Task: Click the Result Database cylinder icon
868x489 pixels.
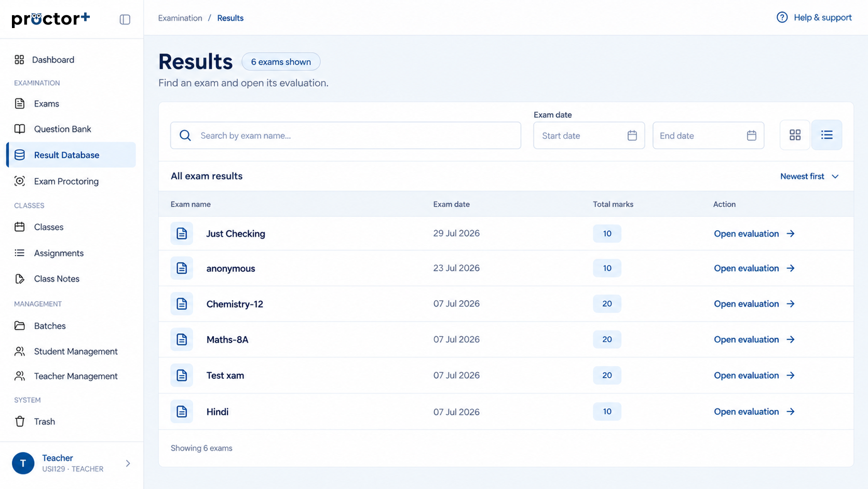Action: click(x=20, y=155)
